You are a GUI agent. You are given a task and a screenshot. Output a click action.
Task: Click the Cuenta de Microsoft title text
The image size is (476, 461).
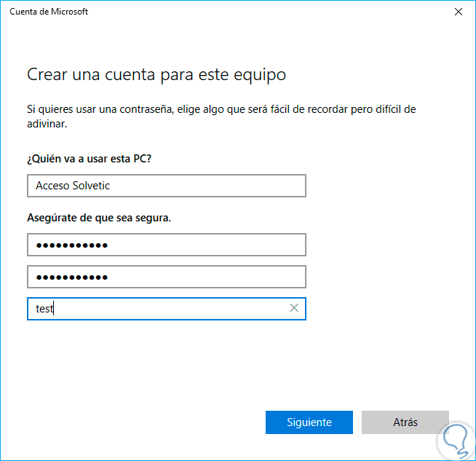coord(49,12)
